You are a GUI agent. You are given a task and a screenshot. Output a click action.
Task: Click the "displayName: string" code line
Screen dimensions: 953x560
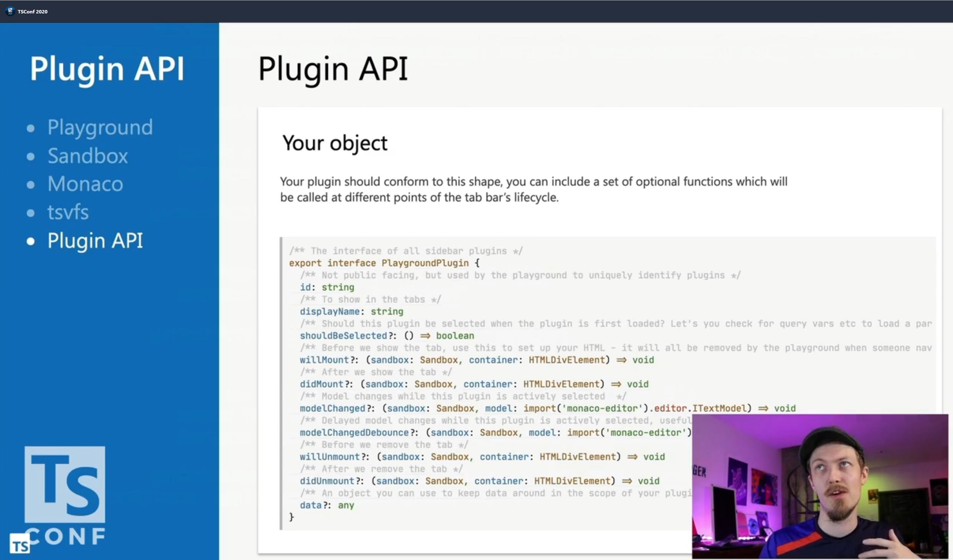click(x=352, y=311)
